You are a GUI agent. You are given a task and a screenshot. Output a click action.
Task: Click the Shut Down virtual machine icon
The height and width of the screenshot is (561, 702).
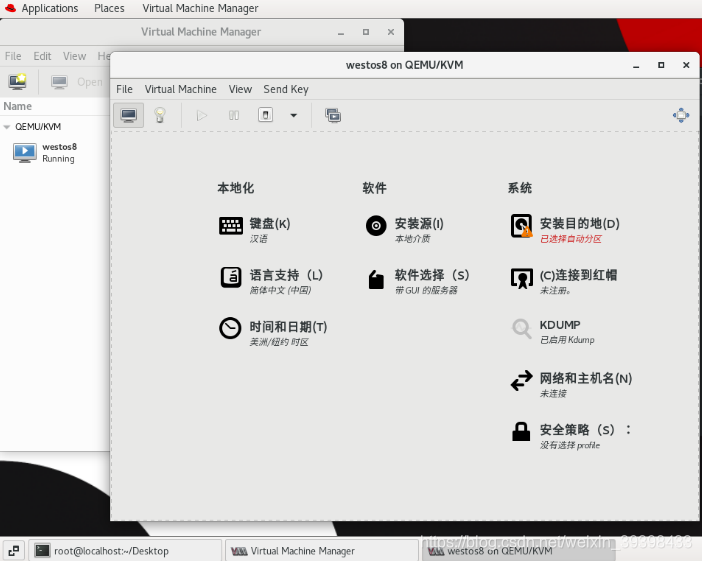265,115
